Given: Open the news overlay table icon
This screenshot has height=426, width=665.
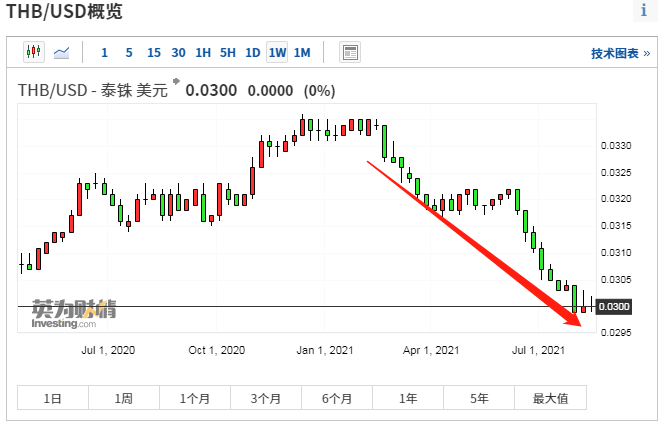Looking at the screenshot, I should pos(350,53).
